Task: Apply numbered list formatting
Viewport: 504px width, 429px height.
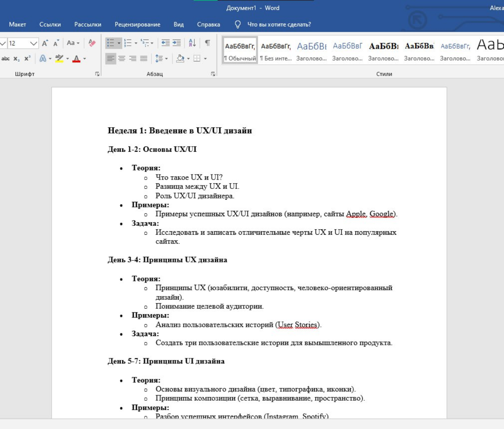Action: click(x=128, y=43)
